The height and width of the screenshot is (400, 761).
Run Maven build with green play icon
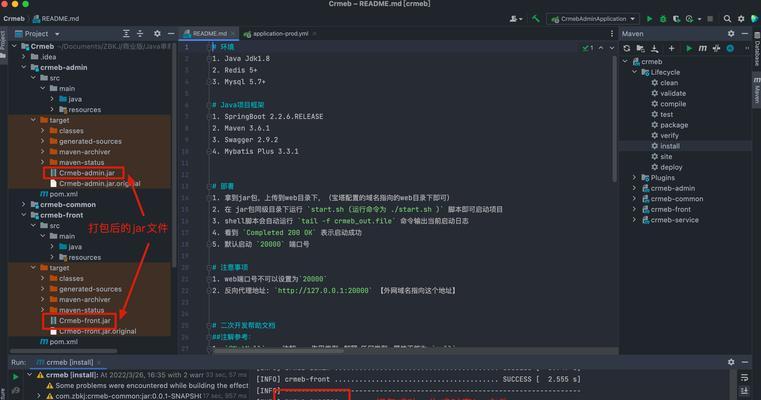point(689,48)
